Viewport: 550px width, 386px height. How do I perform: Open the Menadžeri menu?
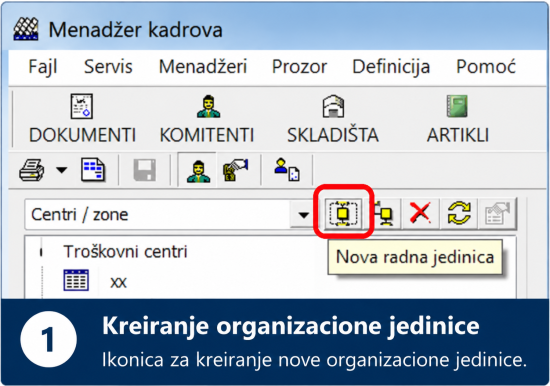click(x=203, y=66)
